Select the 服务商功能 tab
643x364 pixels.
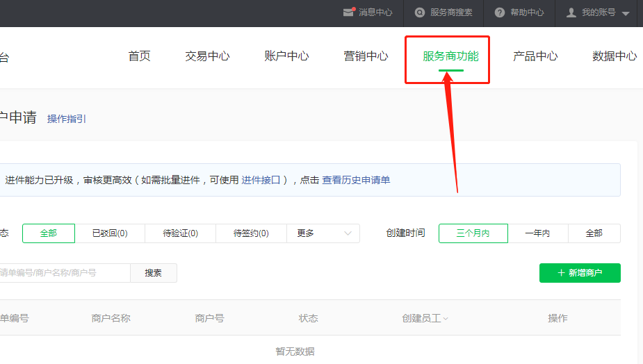click(x=450, y=56)
